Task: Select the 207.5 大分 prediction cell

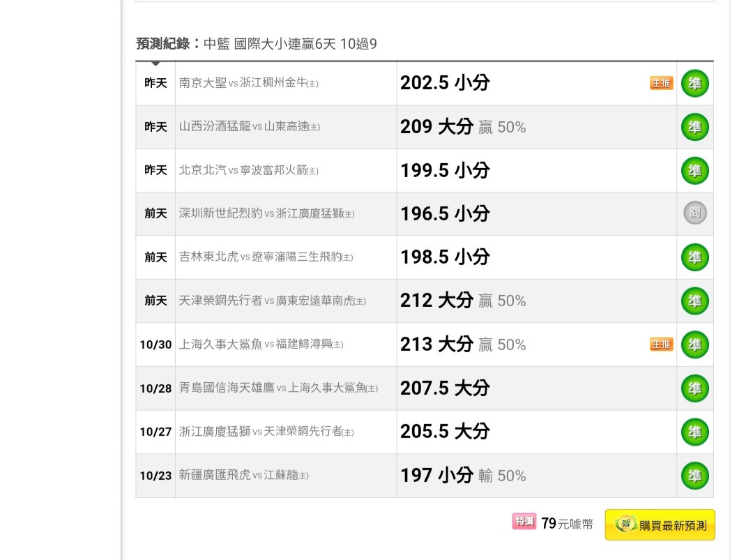Action: tap(536, 388)
